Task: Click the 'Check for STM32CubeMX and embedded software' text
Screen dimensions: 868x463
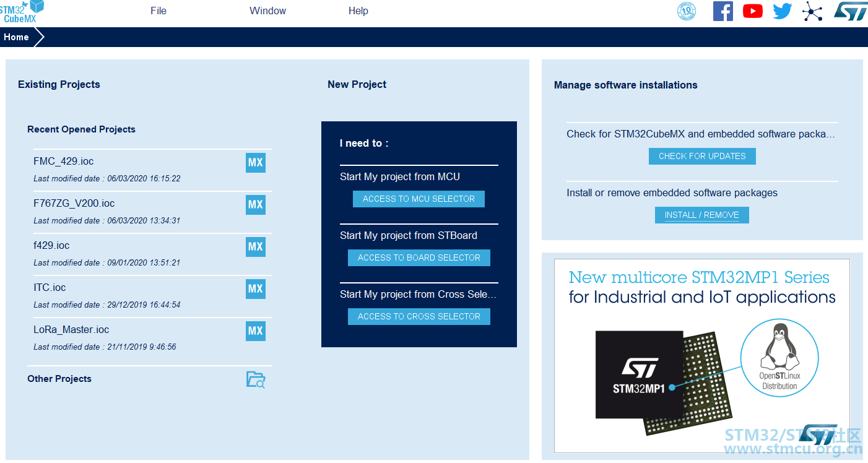Action: click(701, 134)
